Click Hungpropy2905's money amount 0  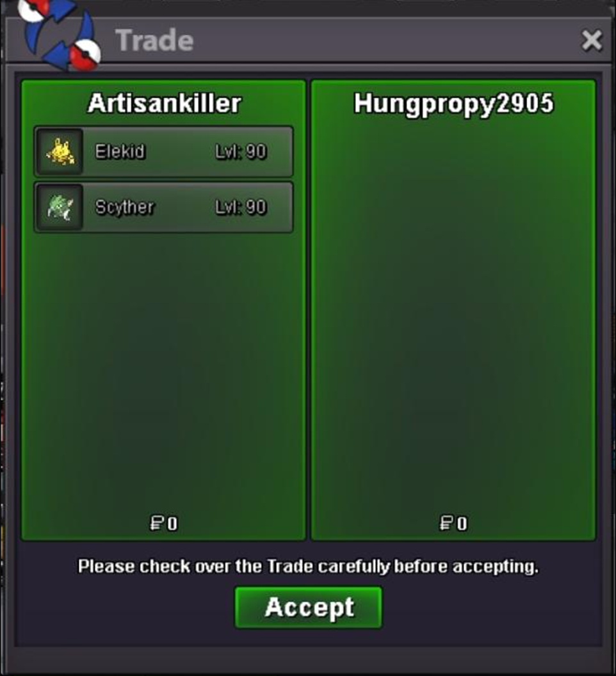(462, 524)
